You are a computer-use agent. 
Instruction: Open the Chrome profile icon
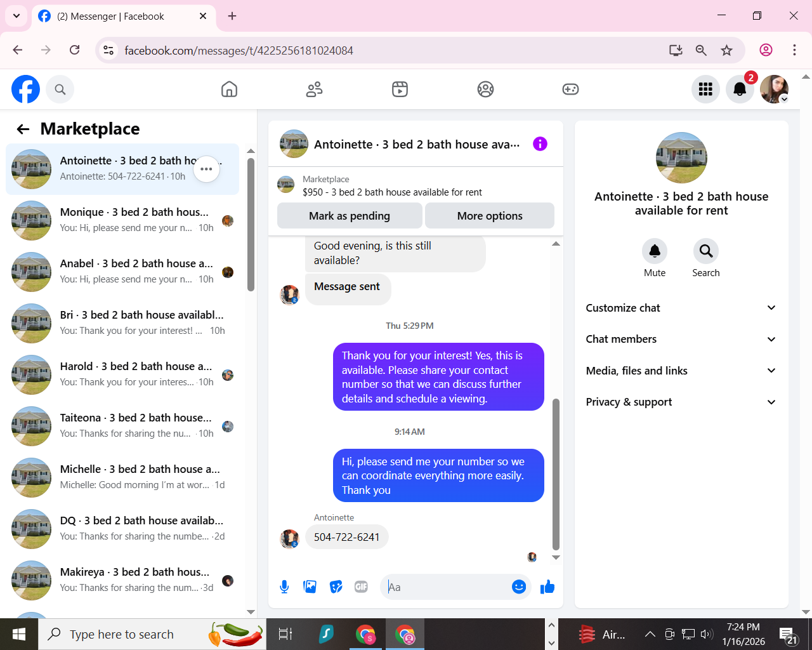766,50
